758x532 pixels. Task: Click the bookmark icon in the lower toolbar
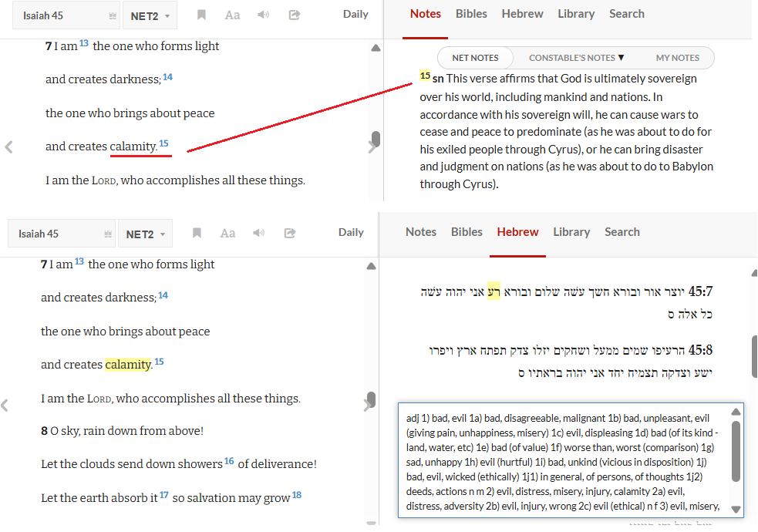197,233
